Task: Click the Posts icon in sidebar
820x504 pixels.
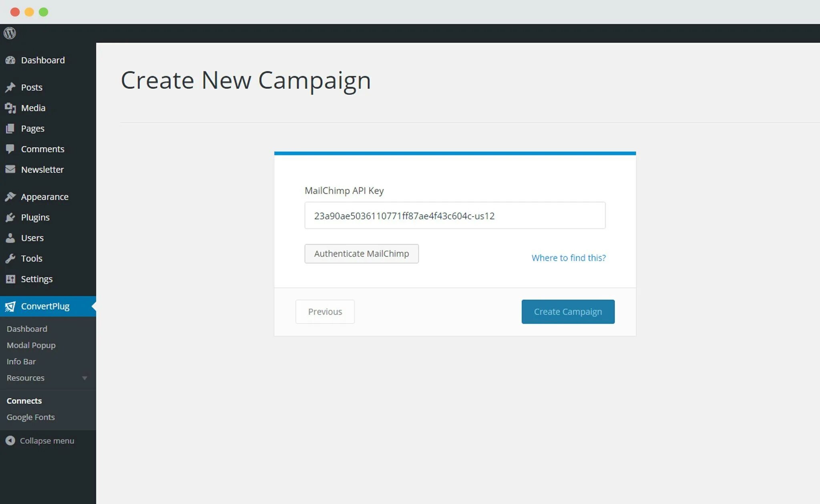Action: (10, 87)
